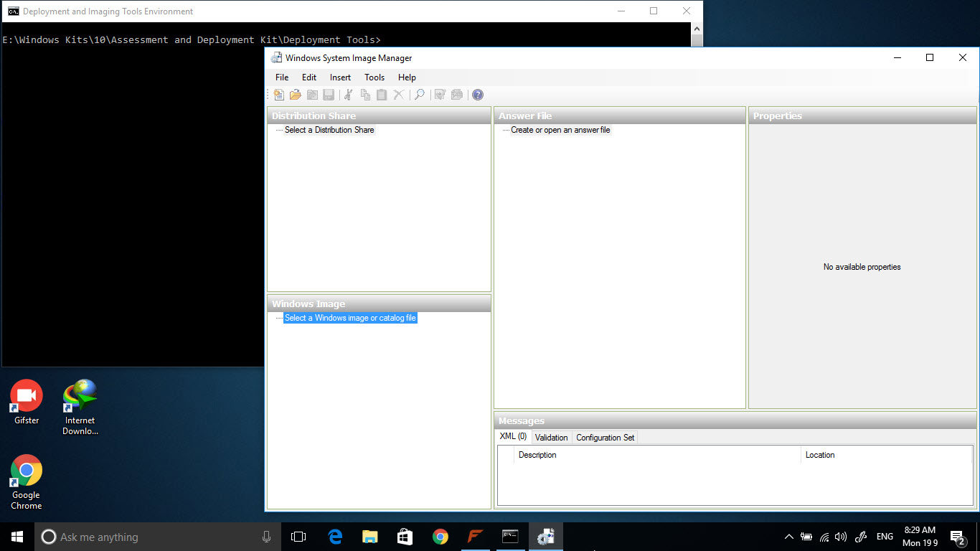Open Google Chrome from the taskbar

[x=440, y=536]
